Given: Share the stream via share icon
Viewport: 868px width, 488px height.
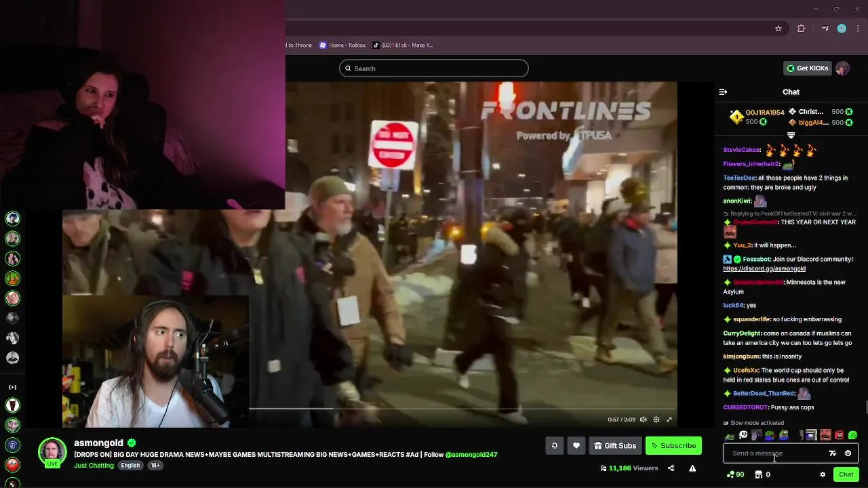Looking at the screenshot, I should 671,468.
